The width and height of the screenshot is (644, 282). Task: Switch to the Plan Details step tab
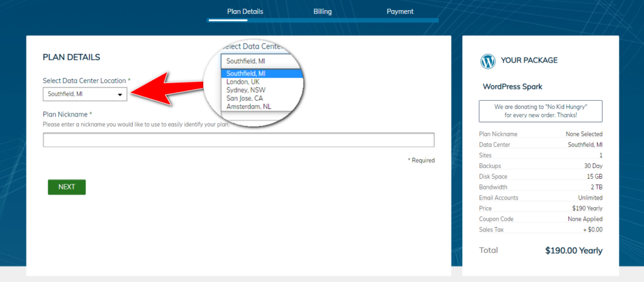245,11
